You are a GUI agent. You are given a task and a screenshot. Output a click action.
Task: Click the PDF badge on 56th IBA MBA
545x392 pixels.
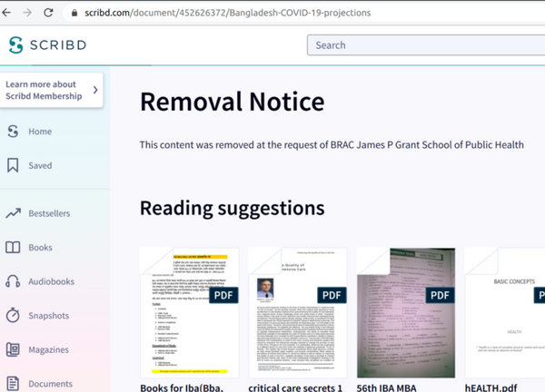[x=440, y=295]
